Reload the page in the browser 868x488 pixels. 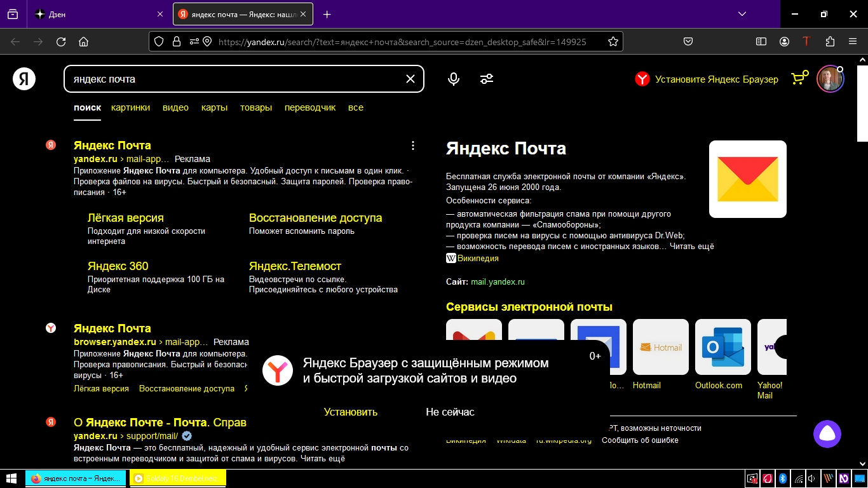61,42
